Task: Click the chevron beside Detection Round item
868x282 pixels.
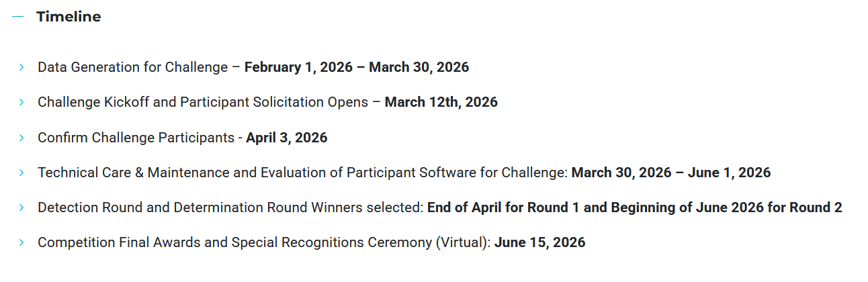Action: point(21,207)
